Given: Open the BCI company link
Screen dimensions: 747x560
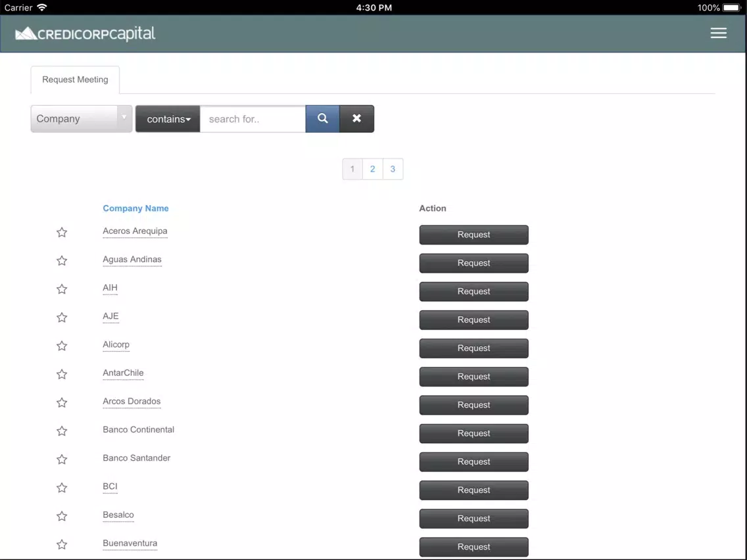Looking at the screenshot, I should 110,486.
